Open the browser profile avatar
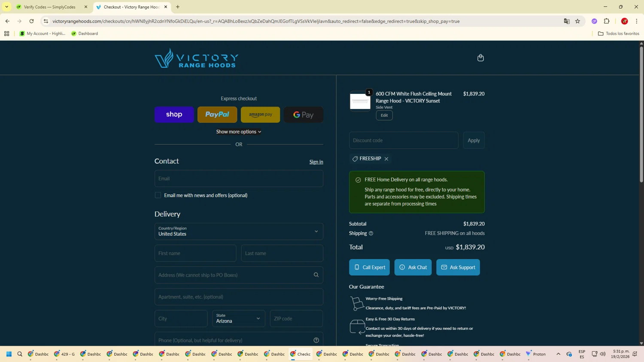The image size is (644, 362). tap(625, 21)
